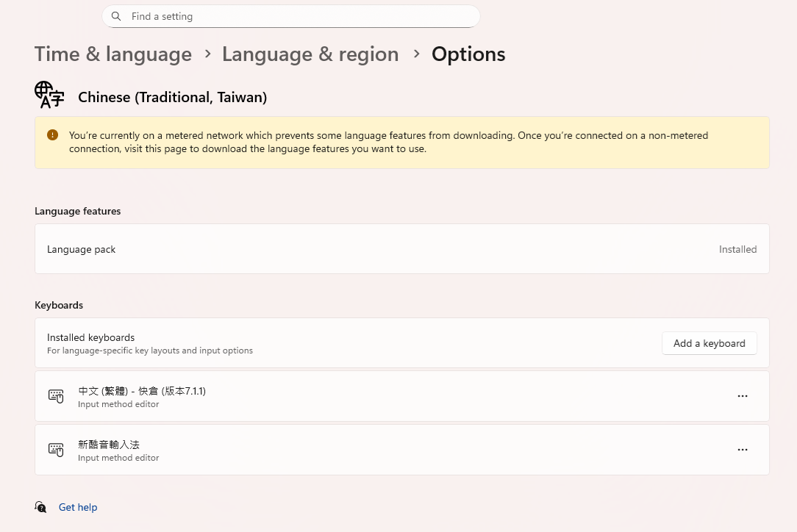Viewport: 797px width, 532px height.
Task: Click first breadcrumb chevron after Time & language
Action: (x=207, y=54)
